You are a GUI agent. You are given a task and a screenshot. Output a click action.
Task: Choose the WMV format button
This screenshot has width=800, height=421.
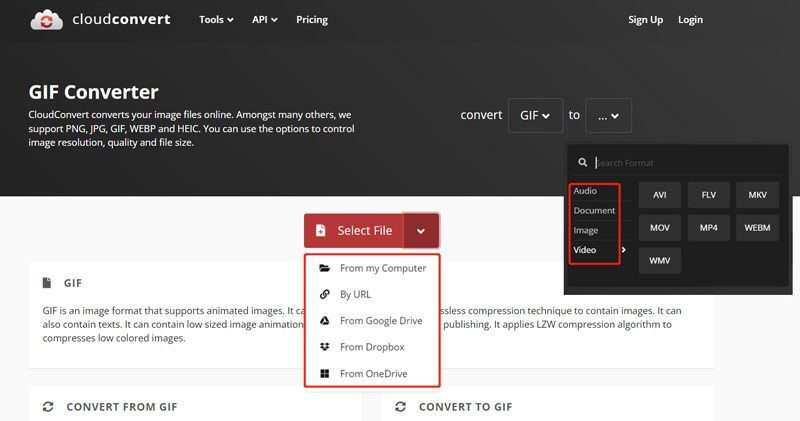coord(660,260)
